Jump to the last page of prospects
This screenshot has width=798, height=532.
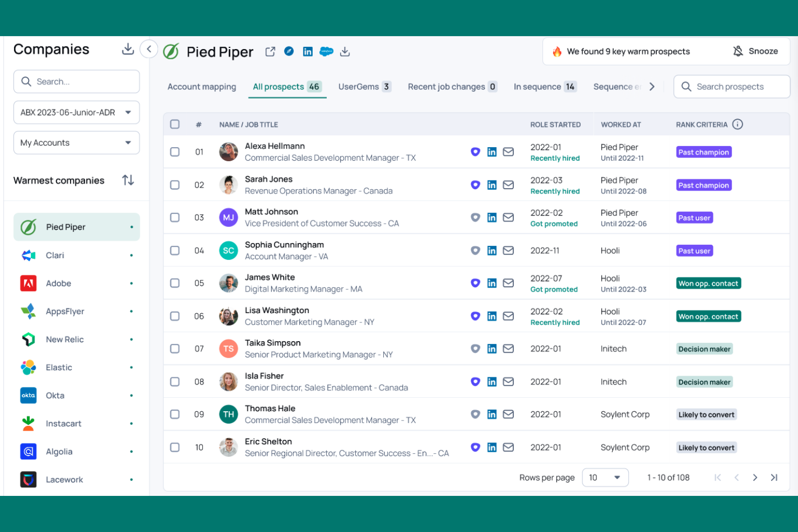(x=774, y=478)
